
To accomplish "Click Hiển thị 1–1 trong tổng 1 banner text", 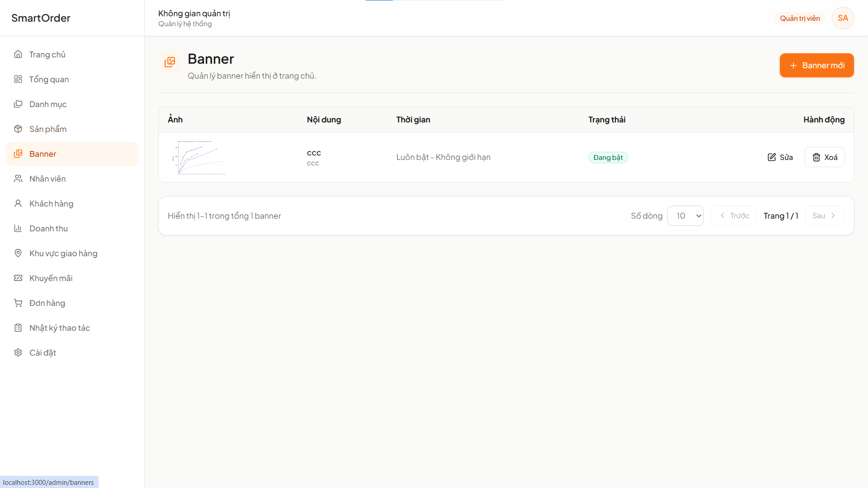I will [224, 216].
